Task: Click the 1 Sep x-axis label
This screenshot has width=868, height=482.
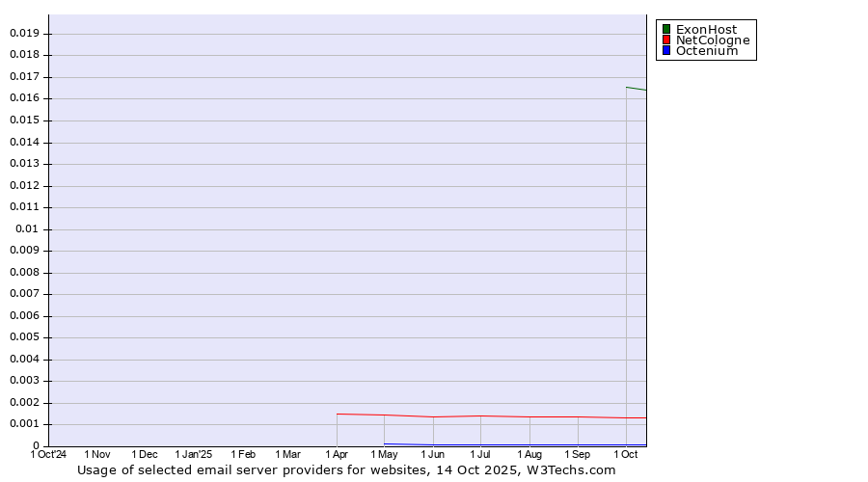Action: pyautogui.click(x=577, y=454)
